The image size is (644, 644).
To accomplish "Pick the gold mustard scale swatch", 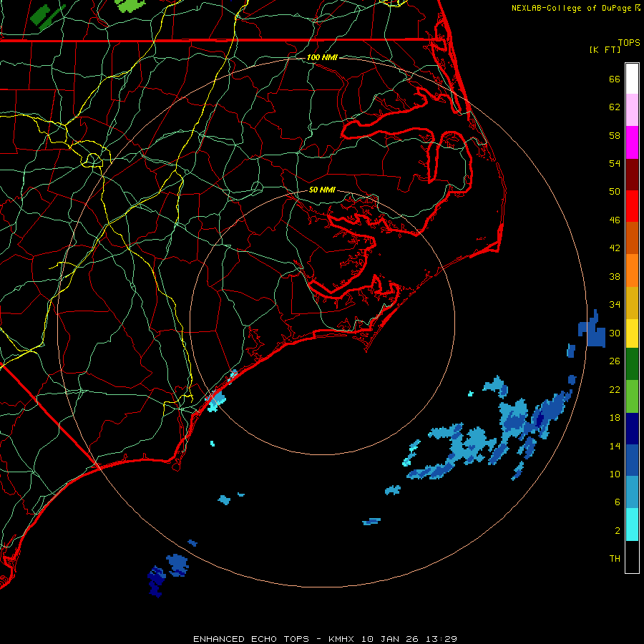I will pos(632,303).
